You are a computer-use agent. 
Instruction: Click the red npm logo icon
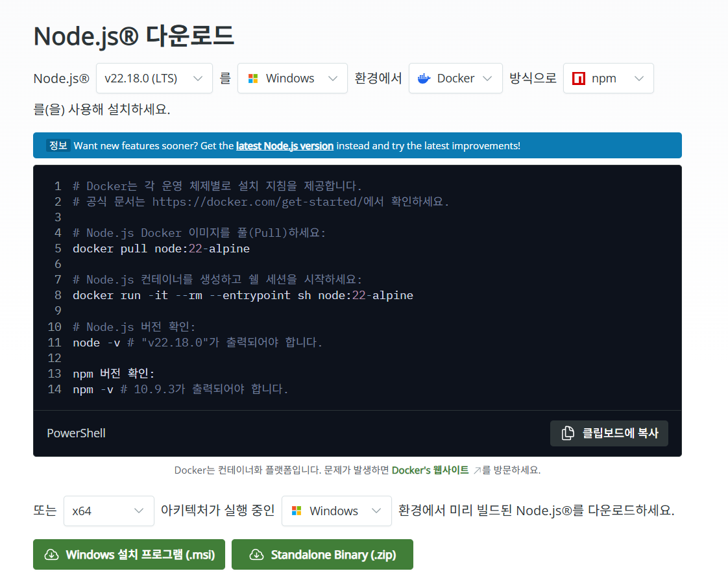tap(579, 79)
